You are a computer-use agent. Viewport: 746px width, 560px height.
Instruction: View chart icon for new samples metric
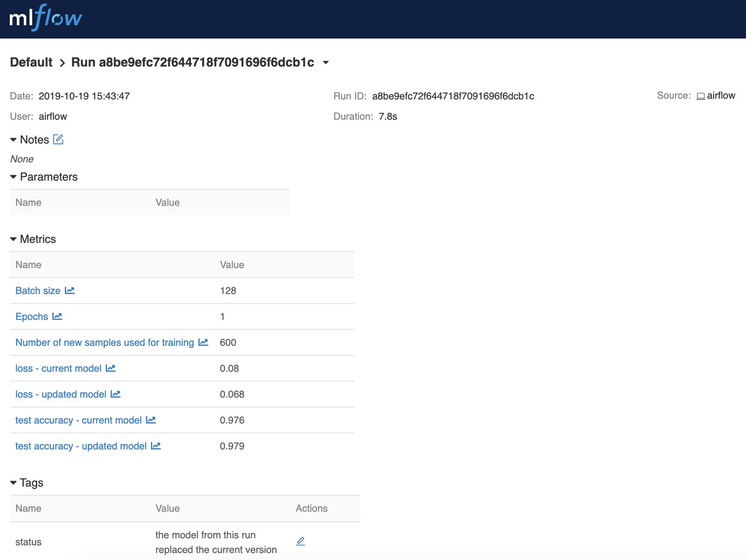coord(203,342)
